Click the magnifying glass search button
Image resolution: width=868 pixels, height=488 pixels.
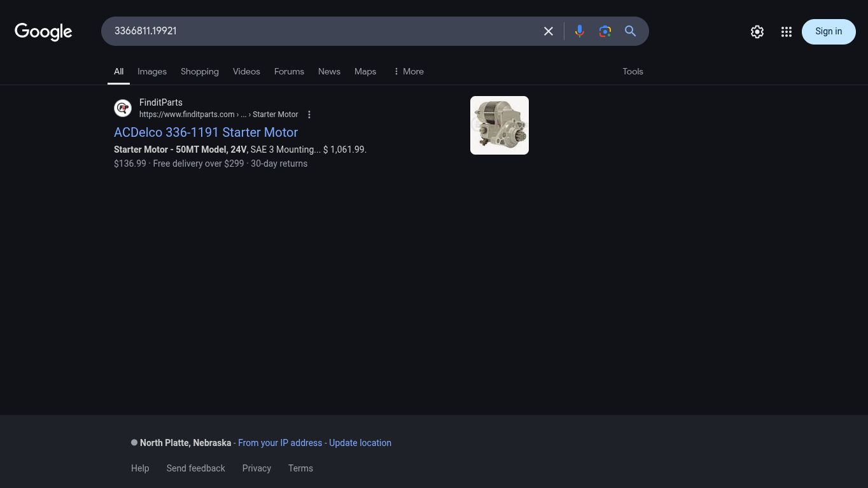pos(630,31)
